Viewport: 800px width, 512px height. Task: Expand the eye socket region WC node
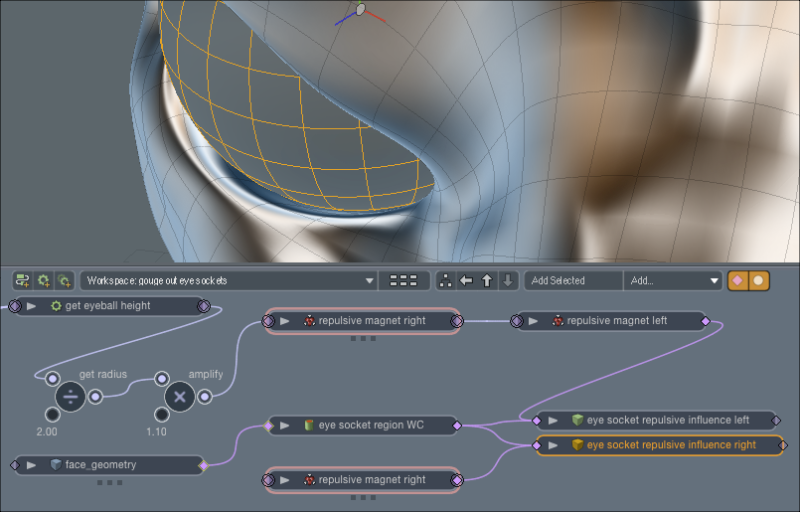285,425
